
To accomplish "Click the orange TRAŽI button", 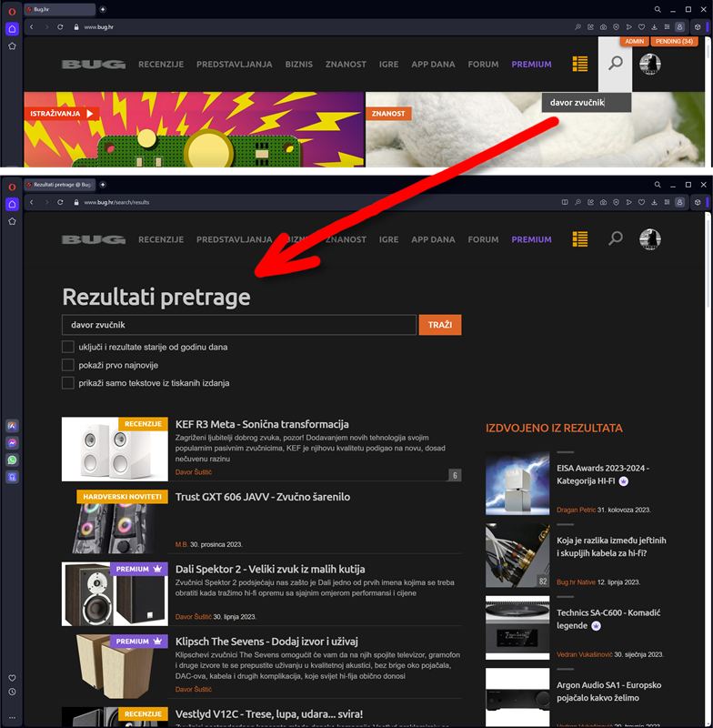I will (440, 325).
